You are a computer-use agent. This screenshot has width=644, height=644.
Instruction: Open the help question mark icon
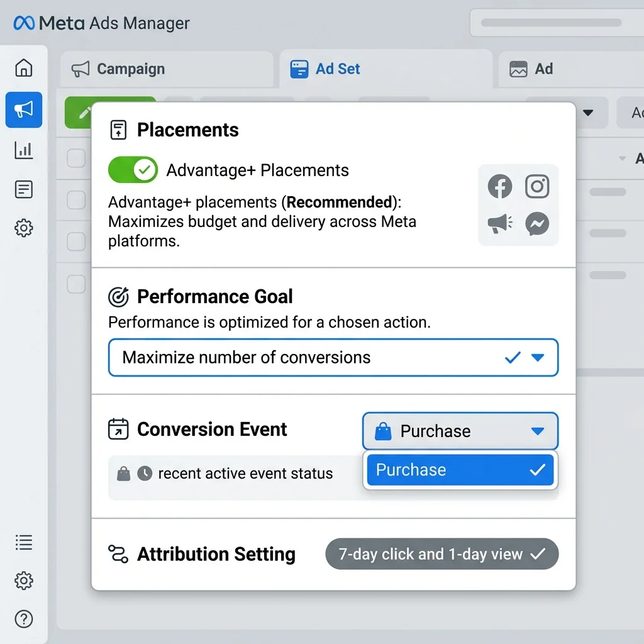tap(24, 619)
